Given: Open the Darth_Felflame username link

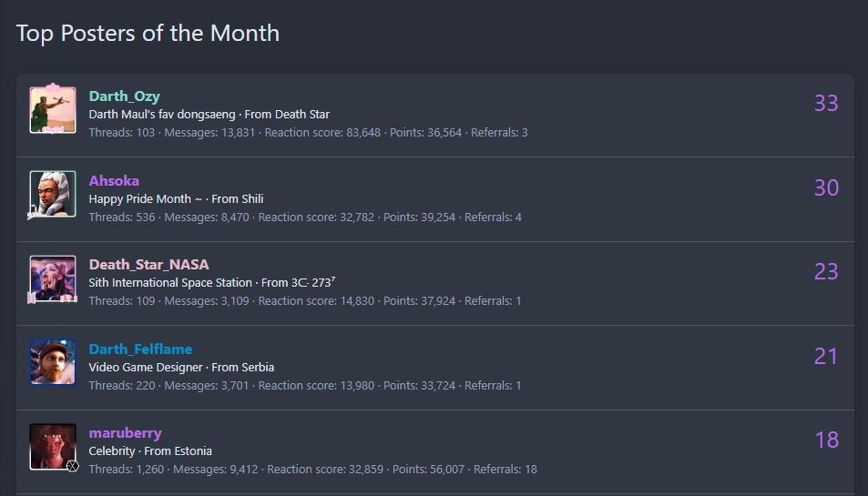Looking at the screenshot, I should (140, 349).
